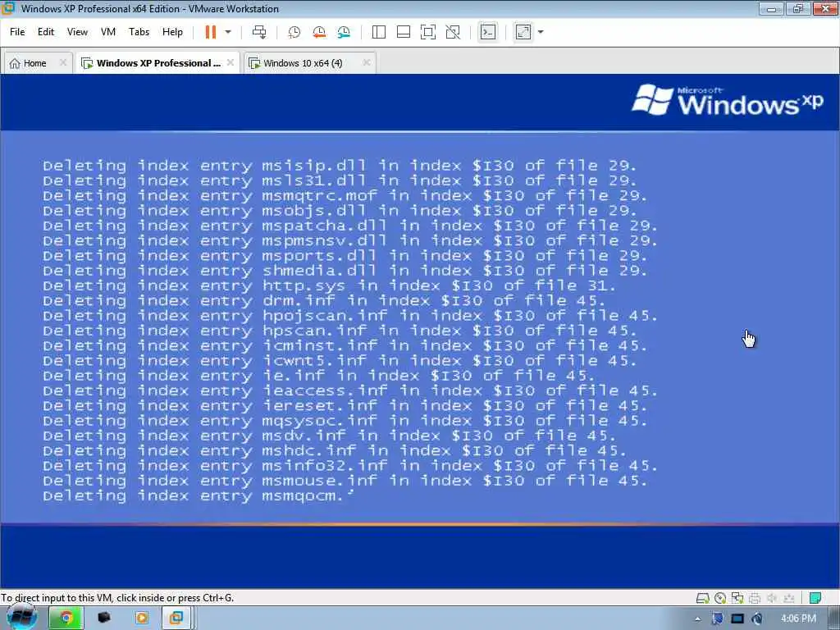Screen dimensions: 840x630
Task: Click the USB device status bar icon
Action: point(788,598)
